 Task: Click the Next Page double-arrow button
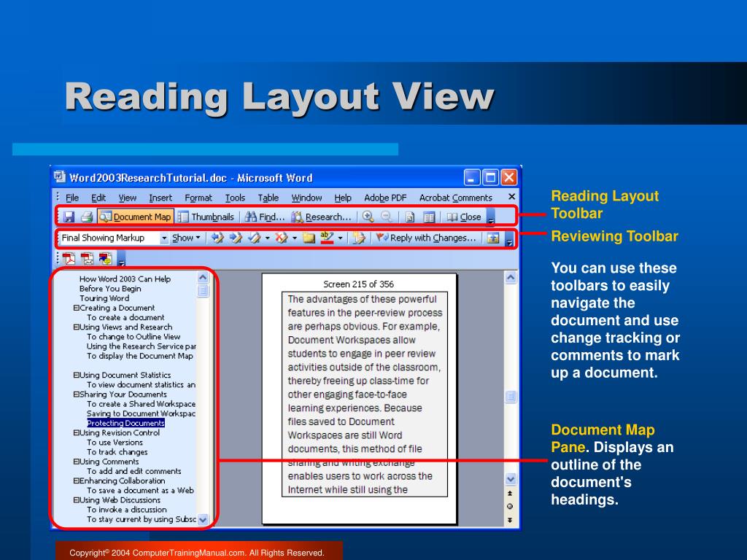(x=510, y=520)
